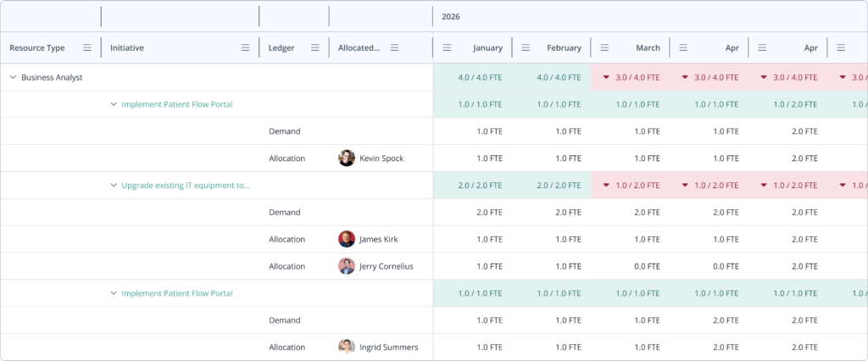This screenshot has height=361, width=868.
Task: Click red shortage arrow in Business Analyst March cell
Action: pyautogui.click(x=606, y=77)
